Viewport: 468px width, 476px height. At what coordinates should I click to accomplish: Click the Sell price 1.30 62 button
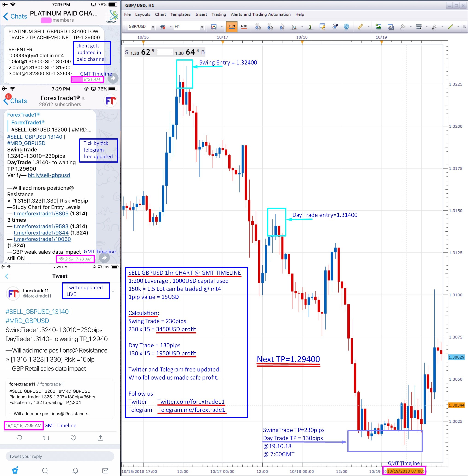click(x=140, y=52)
